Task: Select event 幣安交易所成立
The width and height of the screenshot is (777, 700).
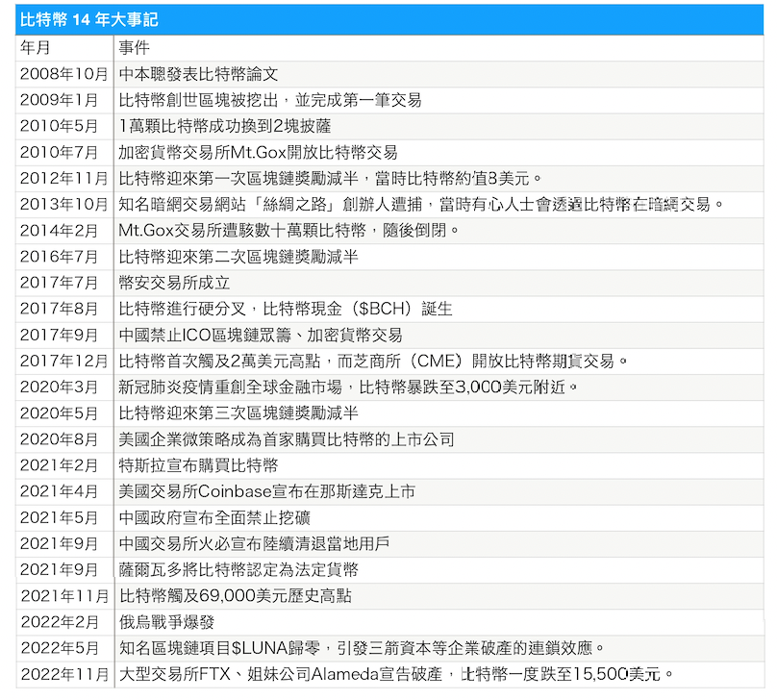Action: pos(174,283)
